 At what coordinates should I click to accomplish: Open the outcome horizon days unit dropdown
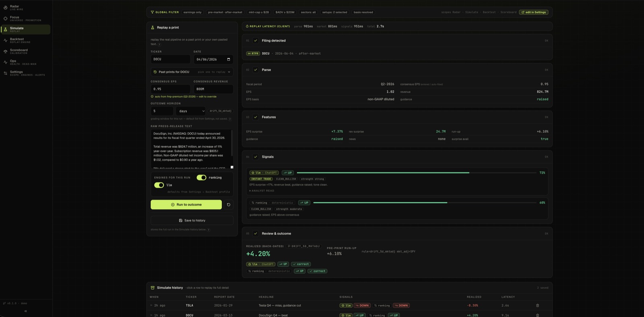point(191,111)
